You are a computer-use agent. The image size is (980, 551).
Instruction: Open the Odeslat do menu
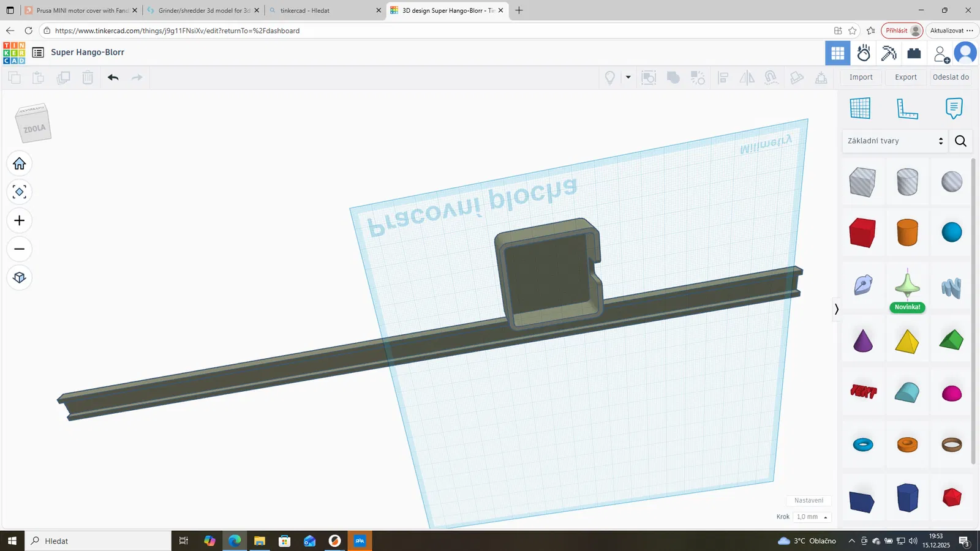point(951,77)
